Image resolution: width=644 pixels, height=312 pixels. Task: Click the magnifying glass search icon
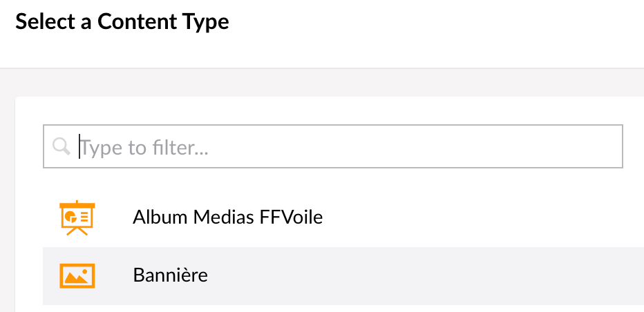pos(61,146)
